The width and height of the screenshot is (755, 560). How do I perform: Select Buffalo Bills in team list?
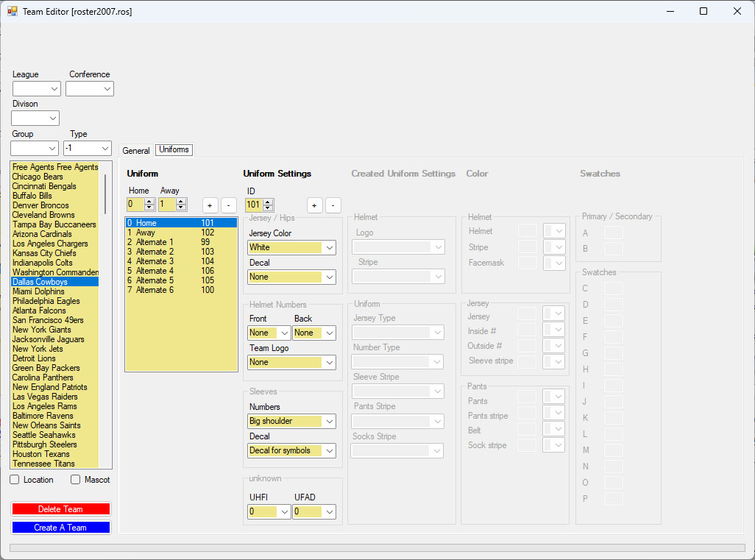(55, 196)
